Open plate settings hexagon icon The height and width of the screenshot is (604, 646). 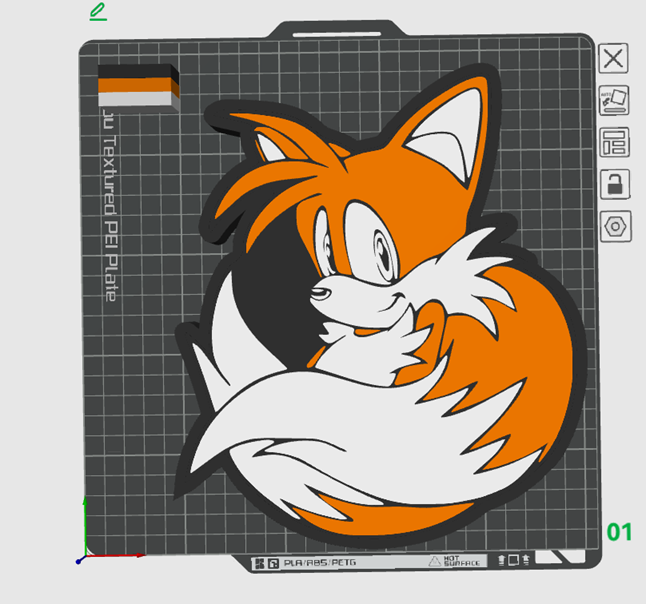point(613,226)
